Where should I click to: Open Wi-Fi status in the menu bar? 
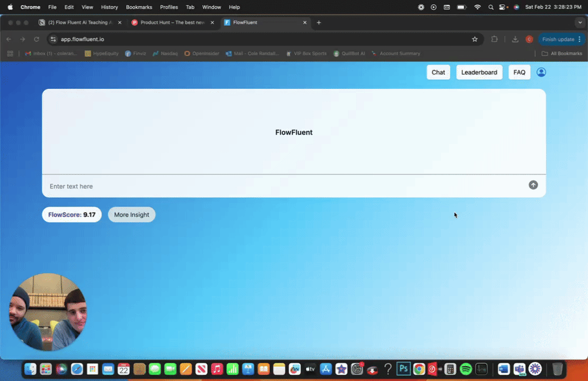477,7
